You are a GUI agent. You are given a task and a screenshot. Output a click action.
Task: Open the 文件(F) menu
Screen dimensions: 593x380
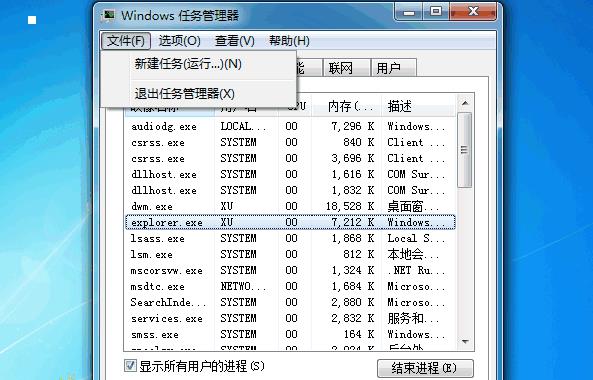click(x=126, y=41)
